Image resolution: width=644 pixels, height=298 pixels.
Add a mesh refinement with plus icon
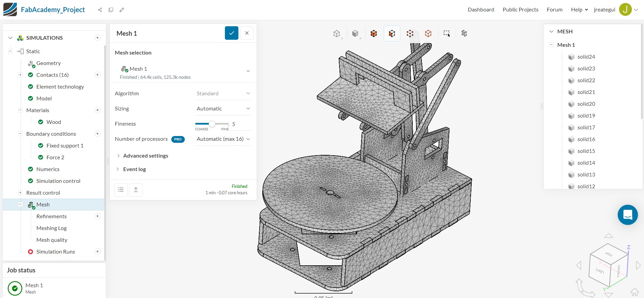97,216
